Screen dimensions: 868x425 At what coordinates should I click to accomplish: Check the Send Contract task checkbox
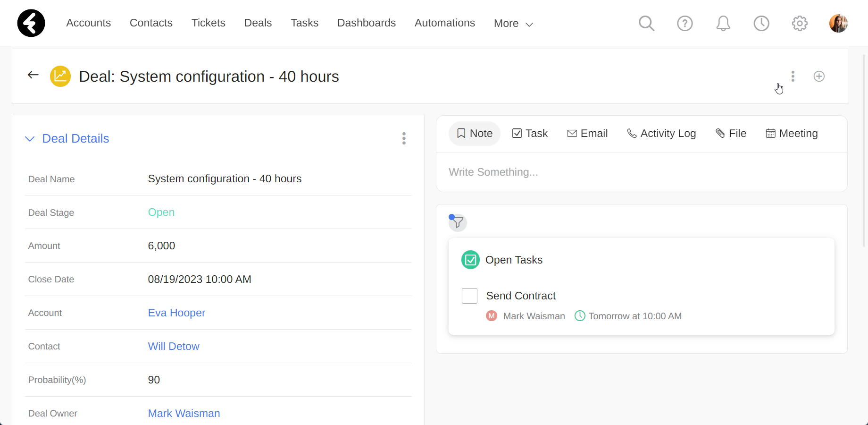[469, 296]
